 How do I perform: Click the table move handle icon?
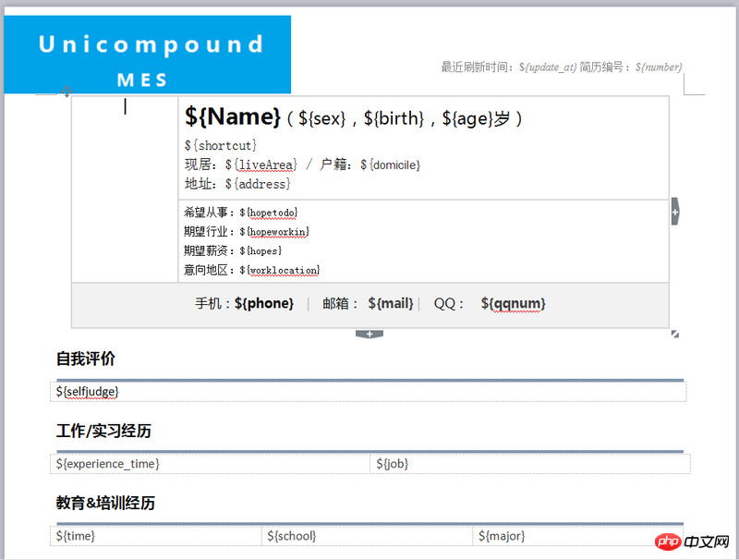pyautogui.click(x=66, y=91)
